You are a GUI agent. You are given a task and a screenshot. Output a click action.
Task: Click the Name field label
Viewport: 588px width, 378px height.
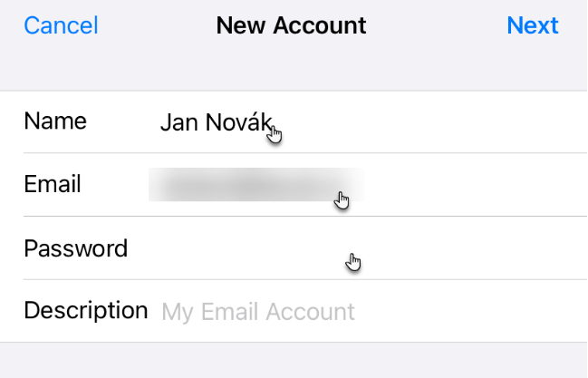pyautogui.click(x=55, y=121)
